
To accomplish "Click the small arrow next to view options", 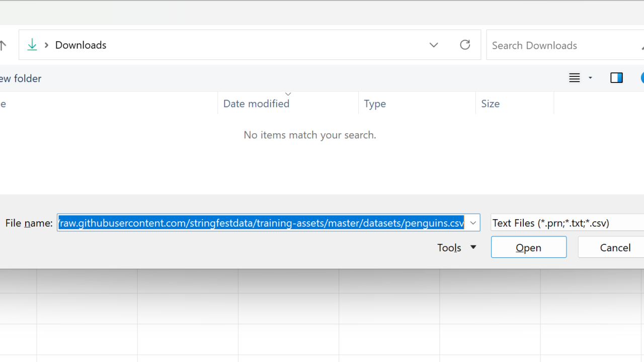I will tap(591, 78).
